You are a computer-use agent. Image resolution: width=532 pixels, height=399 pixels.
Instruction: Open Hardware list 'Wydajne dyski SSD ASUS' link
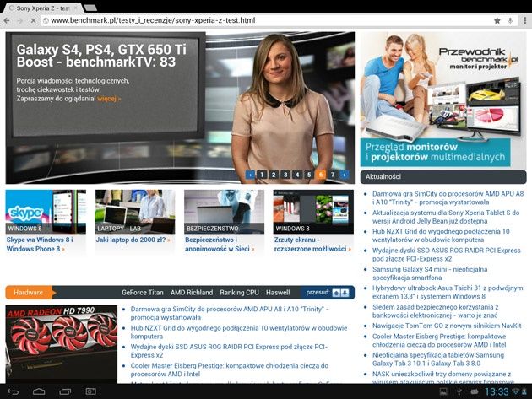[229, 351]
